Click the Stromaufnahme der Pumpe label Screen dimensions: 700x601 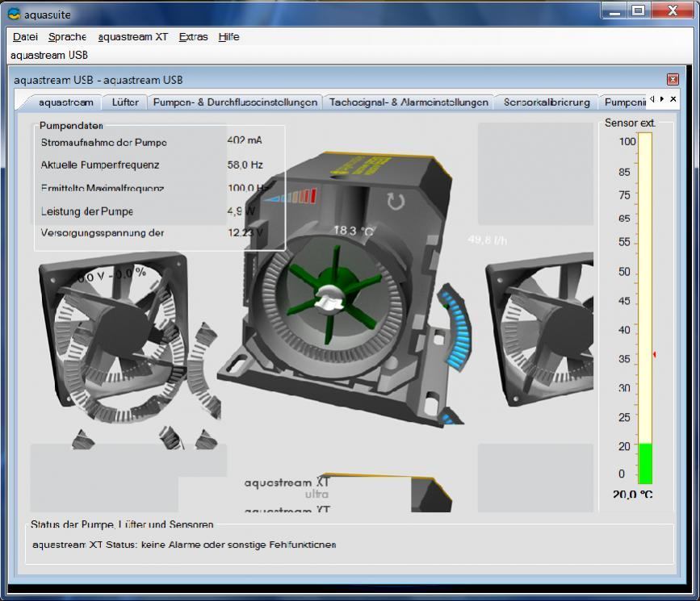pos(103,142)
